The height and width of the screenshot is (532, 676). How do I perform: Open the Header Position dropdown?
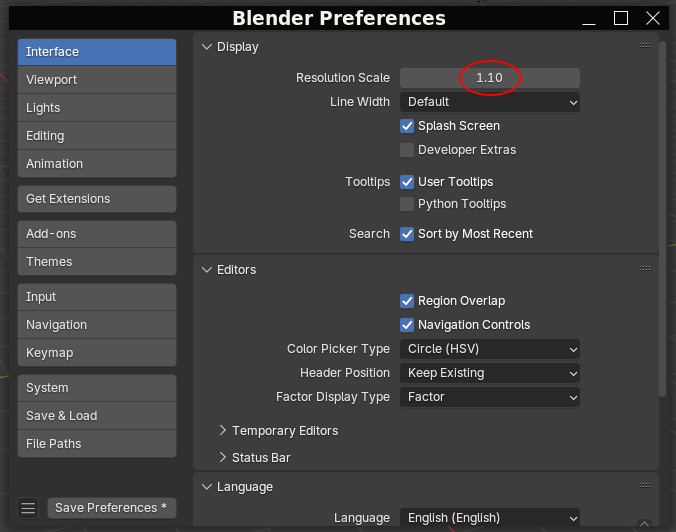click(490, 373)
